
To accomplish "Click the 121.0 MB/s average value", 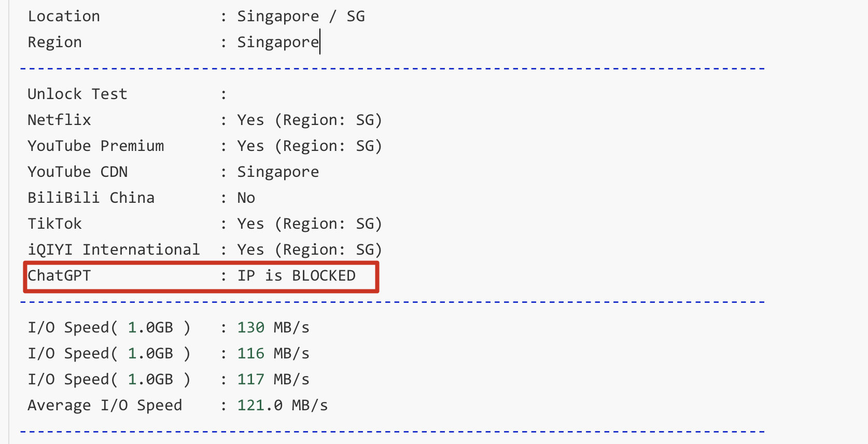I will click(282, 406).
